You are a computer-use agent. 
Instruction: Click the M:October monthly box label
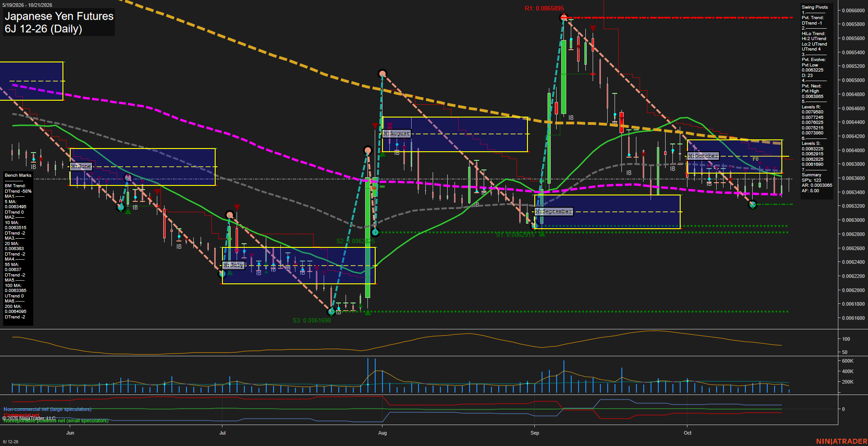tap(703, 156)
